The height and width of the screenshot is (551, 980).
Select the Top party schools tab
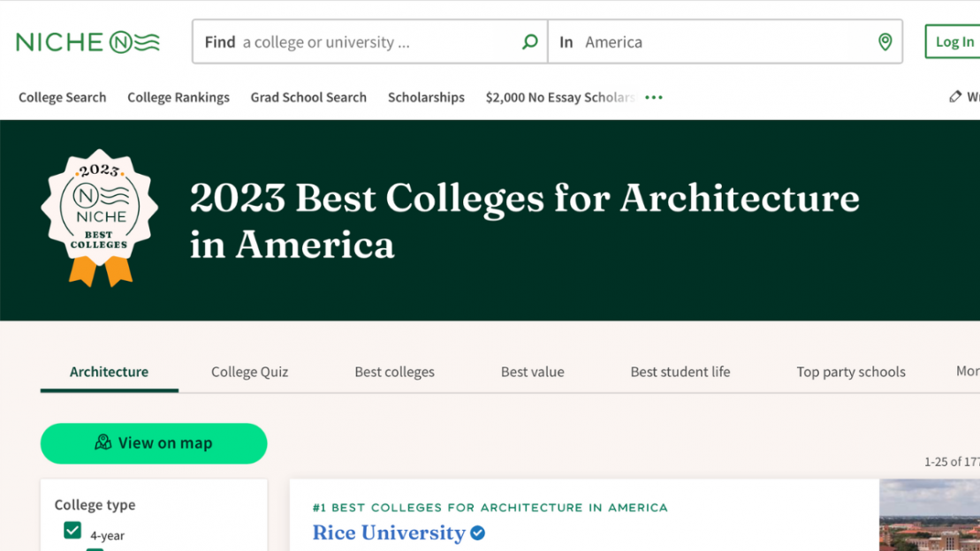850,372
